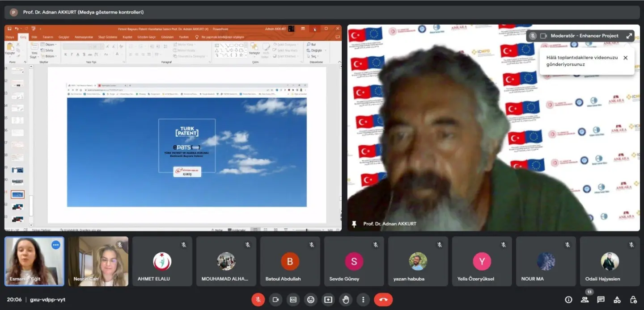Dismiss the video notification popup
This screenshot has width=644, height=310.
click(x=625, y=58)
